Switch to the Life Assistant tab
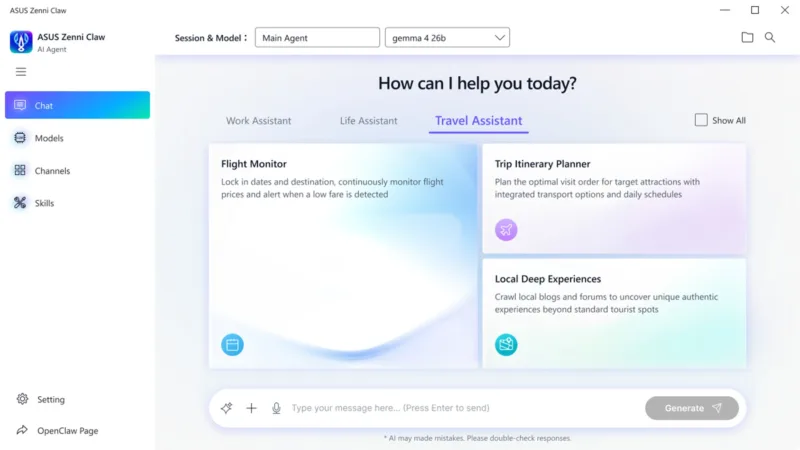The height and width of the screenshot is (450, 800). (368, 121)
